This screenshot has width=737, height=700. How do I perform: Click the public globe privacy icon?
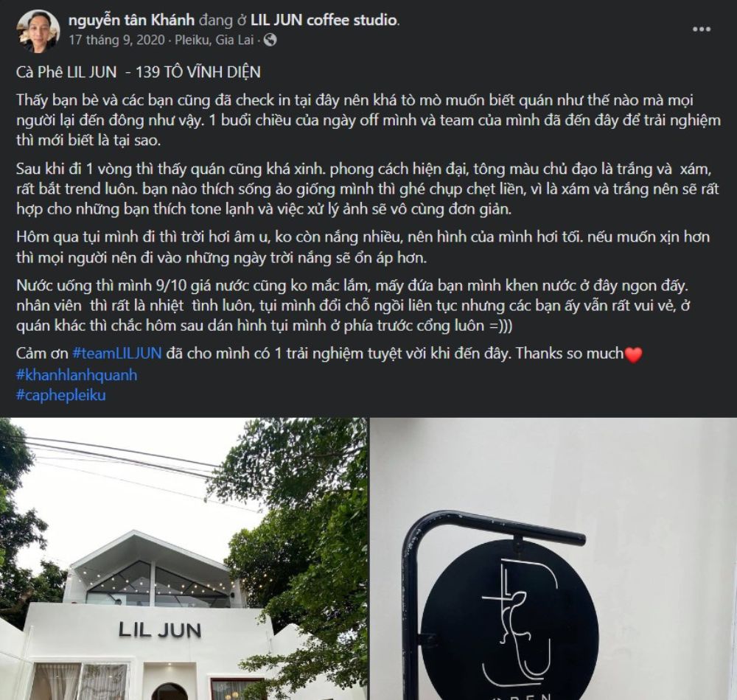coord(270,40)
